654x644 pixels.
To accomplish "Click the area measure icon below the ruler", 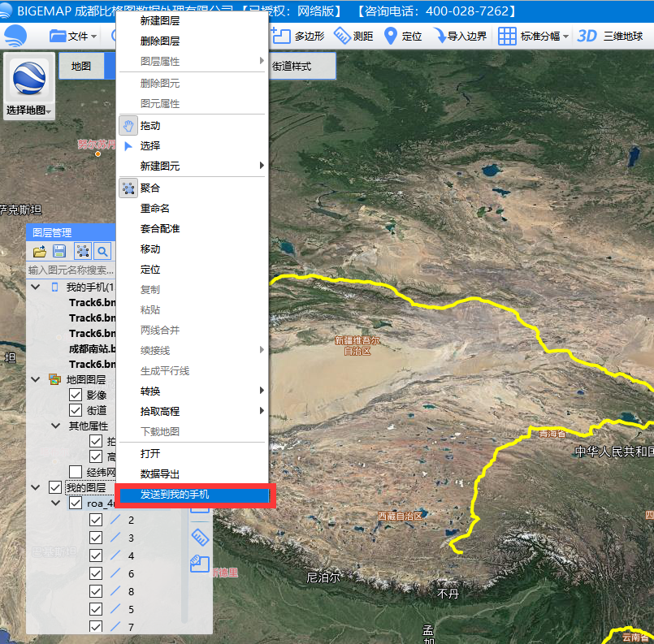I will pos(200,564).
